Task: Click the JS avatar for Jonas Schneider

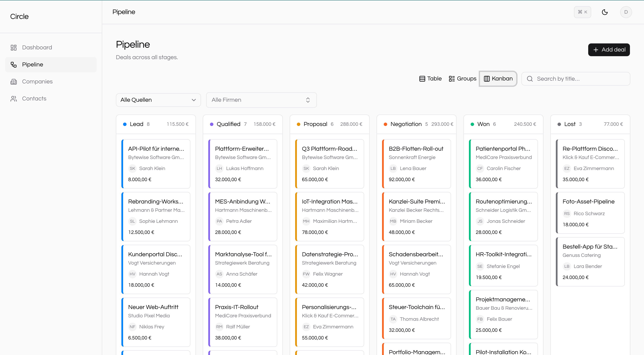Action: [x=480, y=221]
